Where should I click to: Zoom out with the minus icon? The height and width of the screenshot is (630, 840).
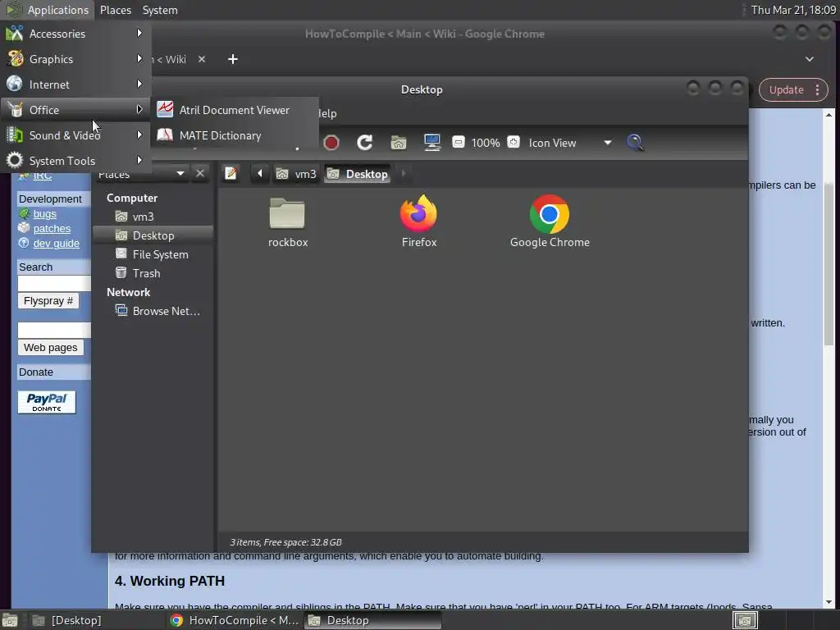(458, 143)
